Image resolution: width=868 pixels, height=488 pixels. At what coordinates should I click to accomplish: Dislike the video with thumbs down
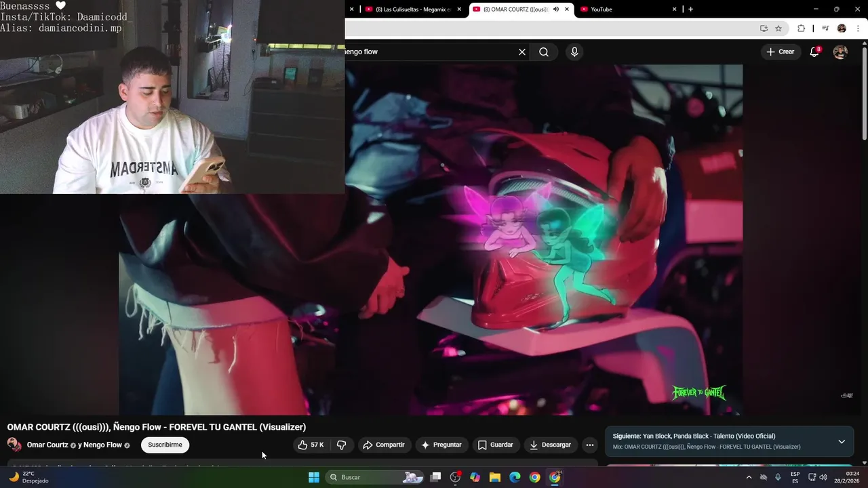[x=341, y=445]
